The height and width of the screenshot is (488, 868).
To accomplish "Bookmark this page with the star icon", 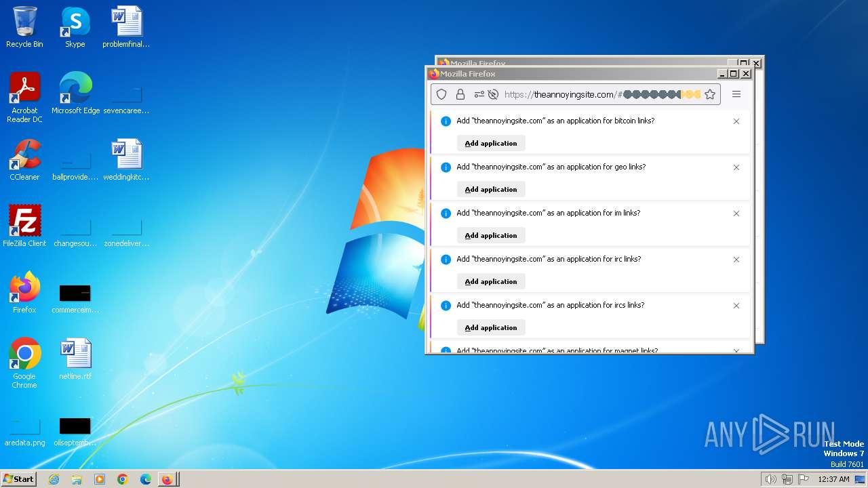I will coord(710,94).
